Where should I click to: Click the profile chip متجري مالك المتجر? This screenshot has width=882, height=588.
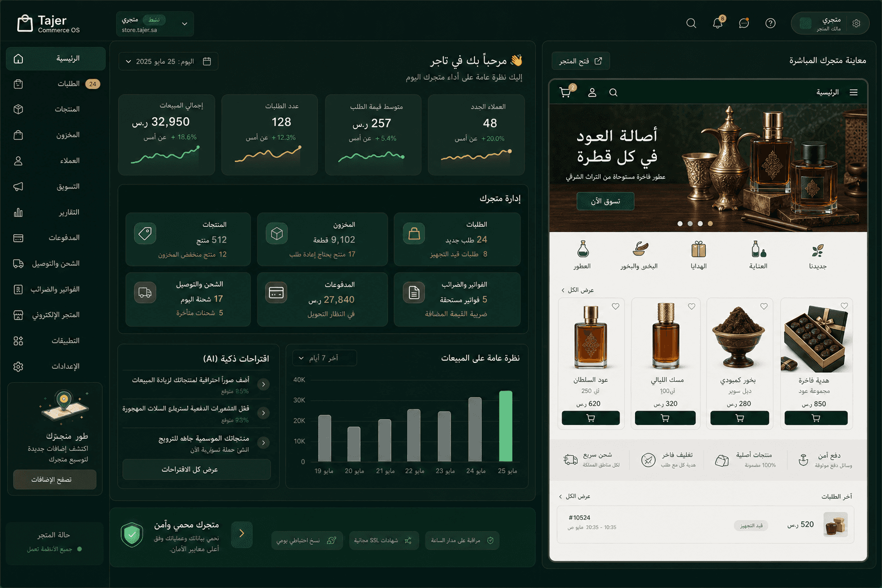pyautogui.click(x=830, y=24)
